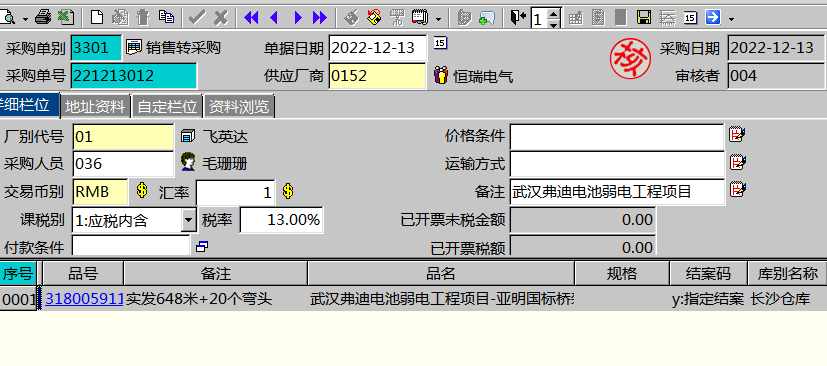Click the 品名 column header
The width and height of the screenshot is (827, 366).
[441, 273]
